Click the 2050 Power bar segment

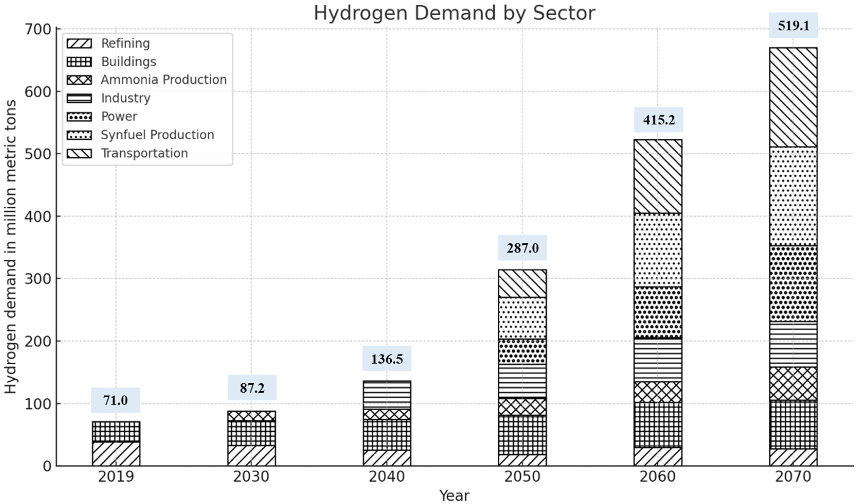tap(522, 351)
